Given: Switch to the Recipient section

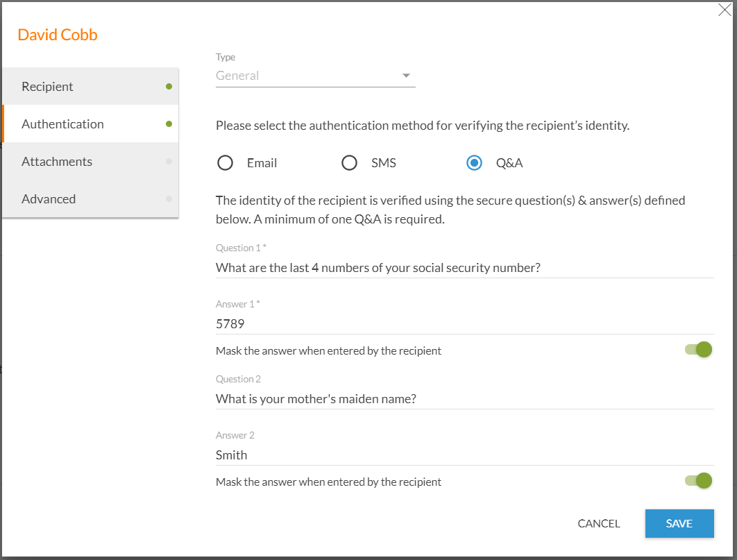Looking at the screenshot, I should coord(47,86).
